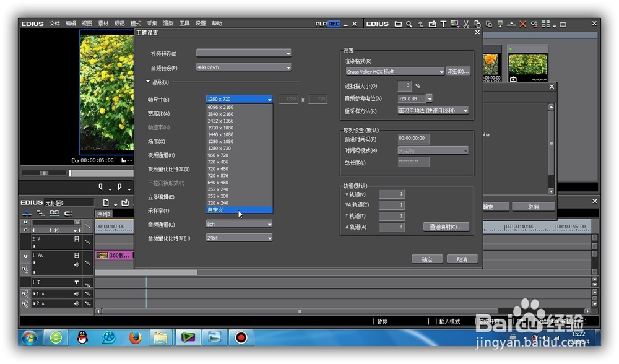The width and height of the screenshot is (619, 364).
Task: Click the 通道映射(C)... button
Action: coord(446,227)
